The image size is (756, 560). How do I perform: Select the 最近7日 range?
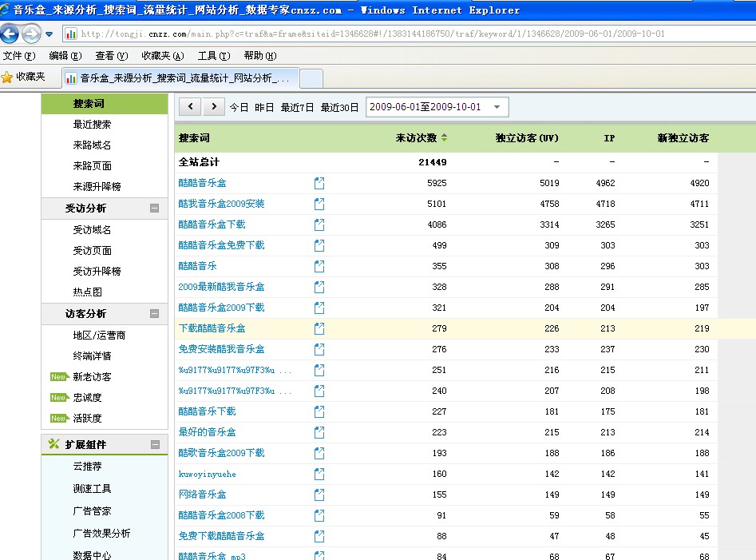tap(297, 108)
